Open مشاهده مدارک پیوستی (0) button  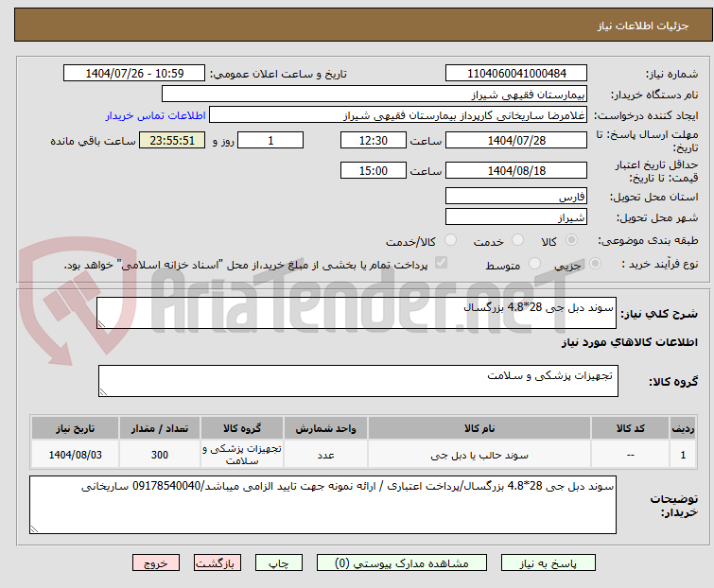[402, 563]
